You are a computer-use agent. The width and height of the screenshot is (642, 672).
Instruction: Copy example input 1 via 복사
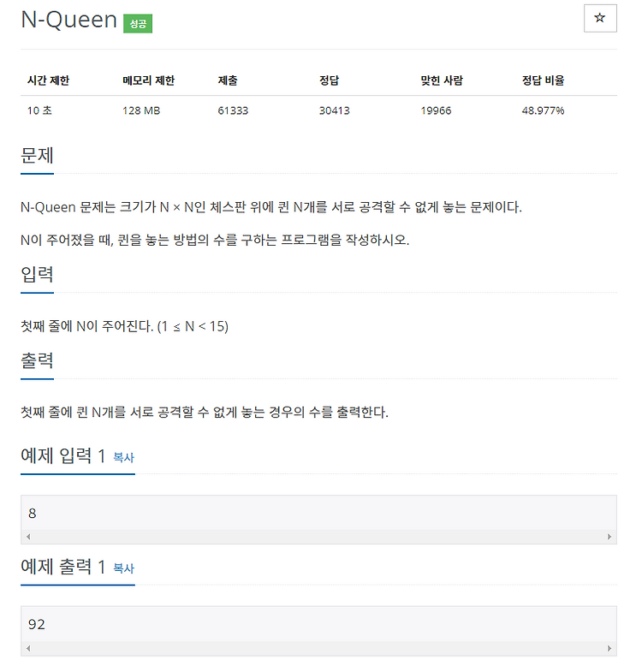(x=124, y=457)
